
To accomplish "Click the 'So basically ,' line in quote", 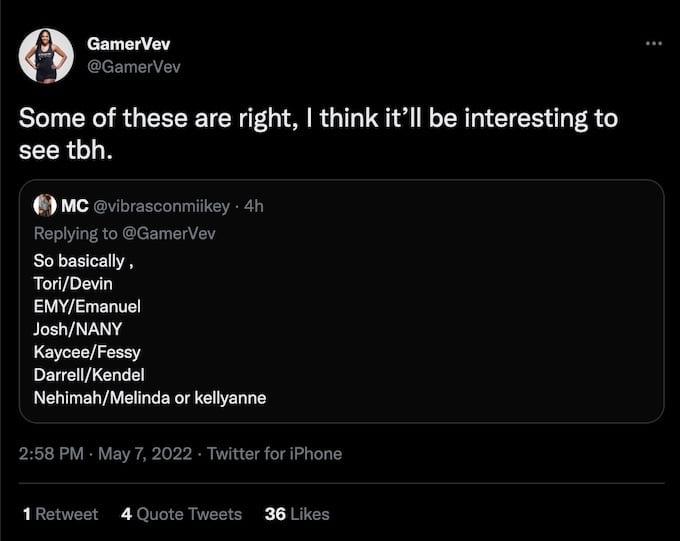I will coord(84,261).
